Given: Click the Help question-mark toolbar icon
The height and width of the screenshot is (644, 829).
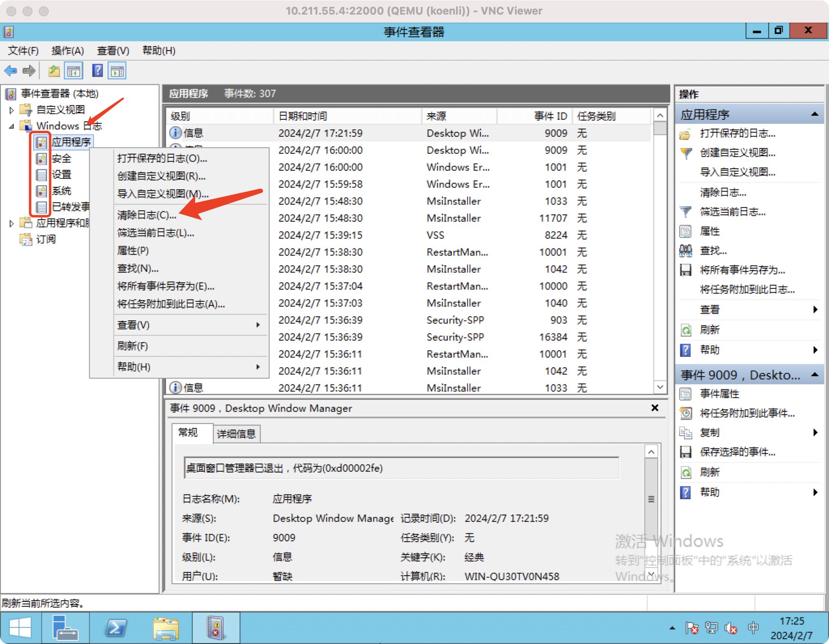Looking at the screenshot, I should 98,71.
